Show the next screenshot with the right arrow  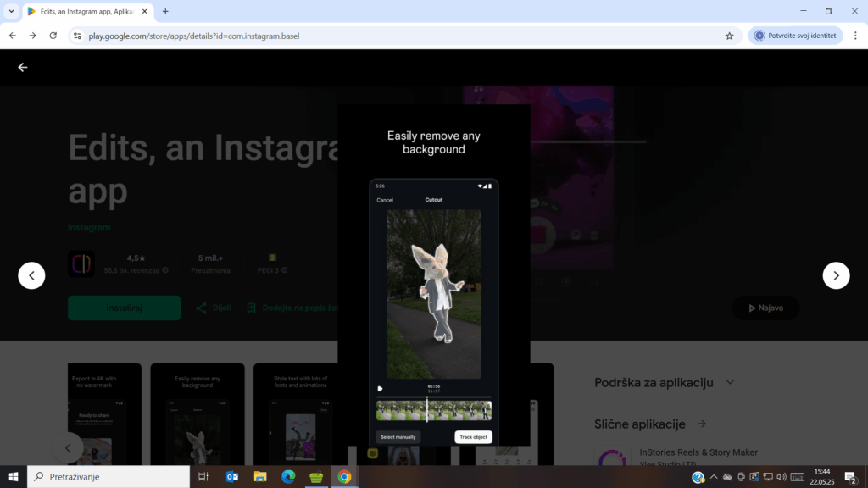pos(836,275)
